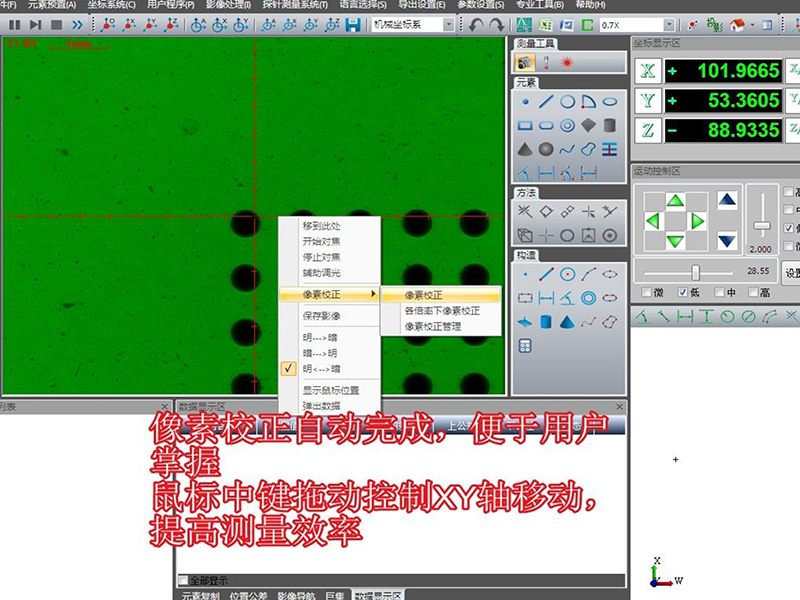Select the probe tool with exclamation icon

(546, 63)
